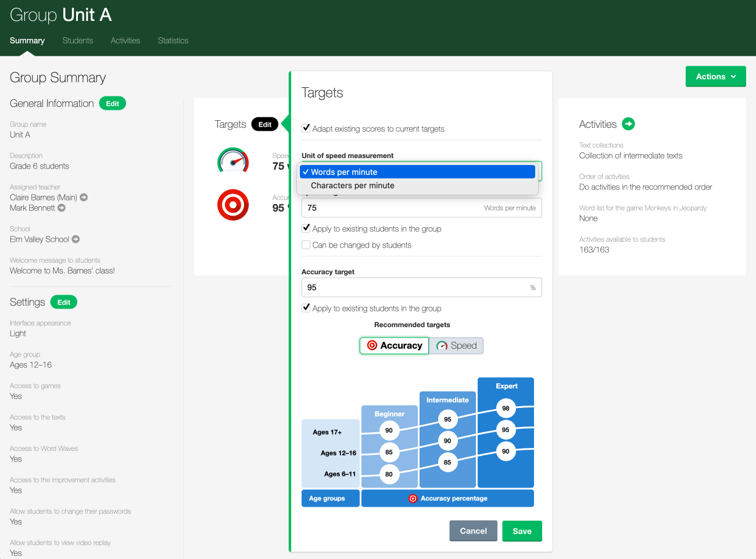Click the Accuracy target input field

click(415, 288)
